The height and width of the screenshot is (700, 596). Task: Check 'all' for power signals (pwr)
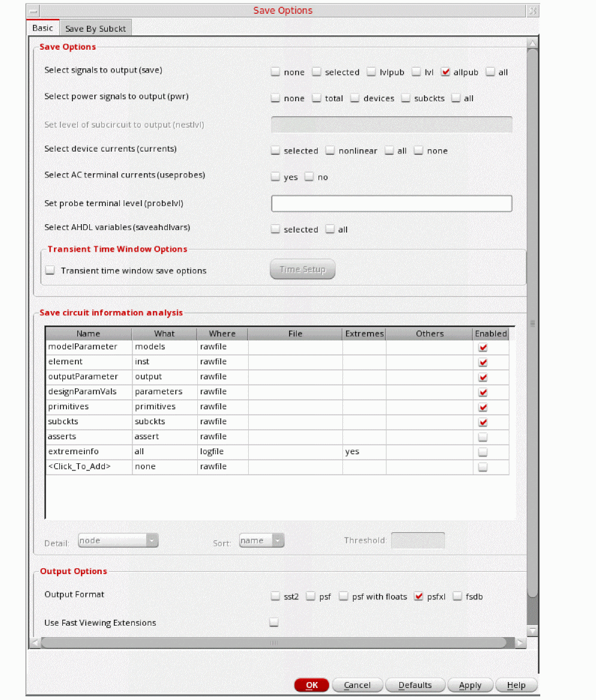(x=456, y=98)
